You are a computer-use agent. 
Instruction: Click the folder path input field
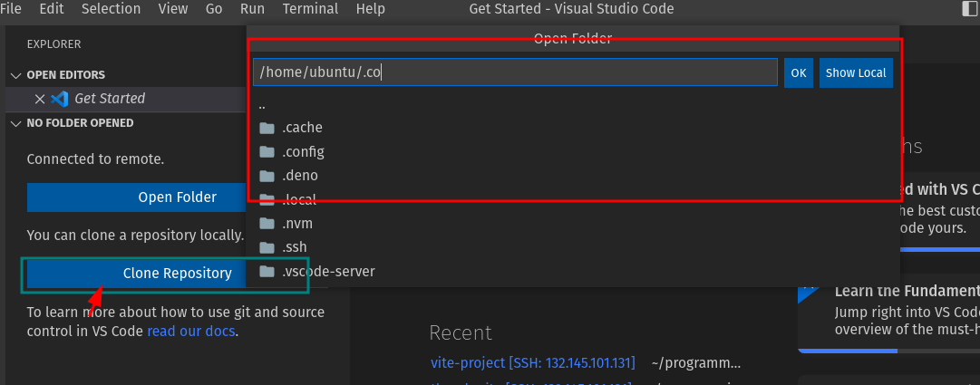point(515,72)
